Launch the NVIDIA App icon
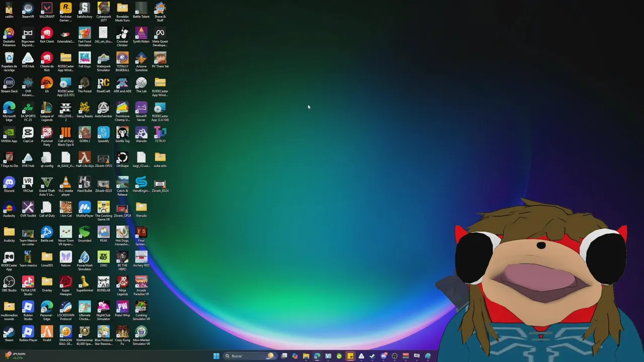The height and width of the screenshot is (362, 644). [x=9, y=135]
